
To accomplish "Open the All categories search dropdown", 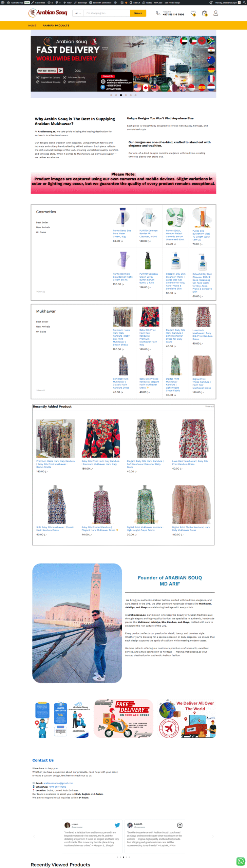I will (78, 13).
